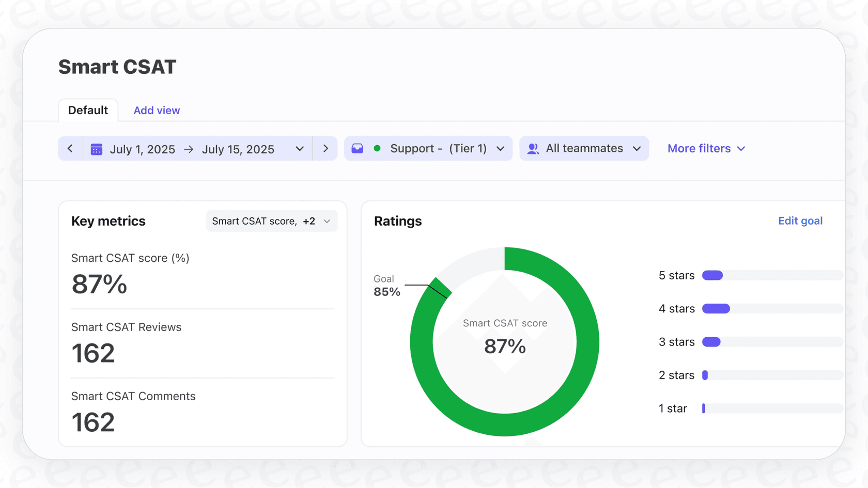The height and width of the screenshot is (488, 868).
Task: Click the Smart CSAT Reviews count 162
Action: [x=93, y=353]
